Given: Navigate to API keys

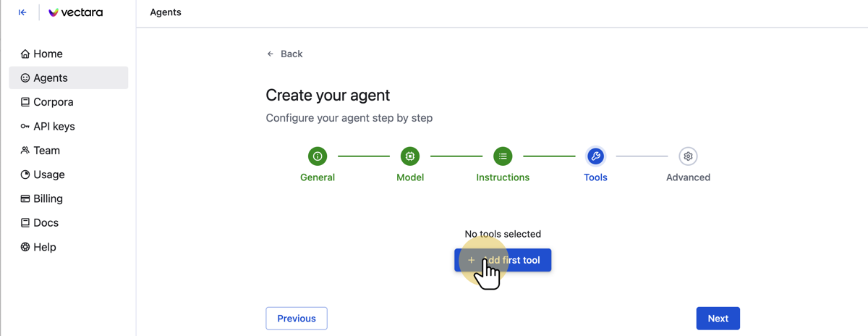Looking at the screenshot, I should 54,126.
